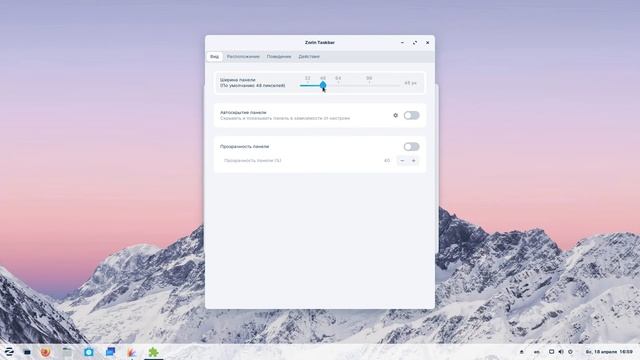Image resolution: width=640 pixels, height=360 pixels.
Task: Click the blue overlapping windows taskbar icon
Action: 110,352
